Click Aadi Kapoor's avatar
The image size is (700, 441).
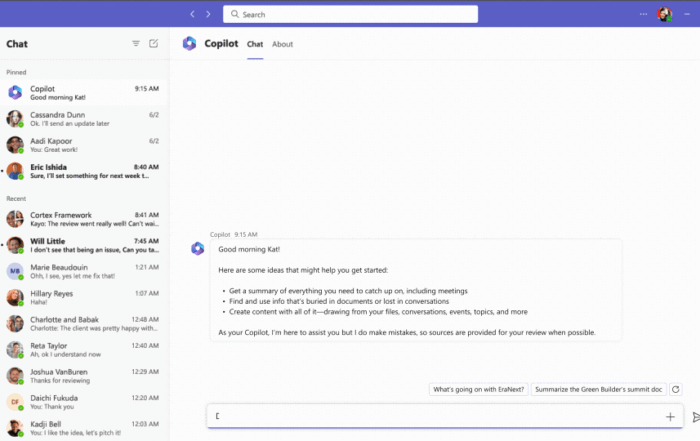pos(15,145)
